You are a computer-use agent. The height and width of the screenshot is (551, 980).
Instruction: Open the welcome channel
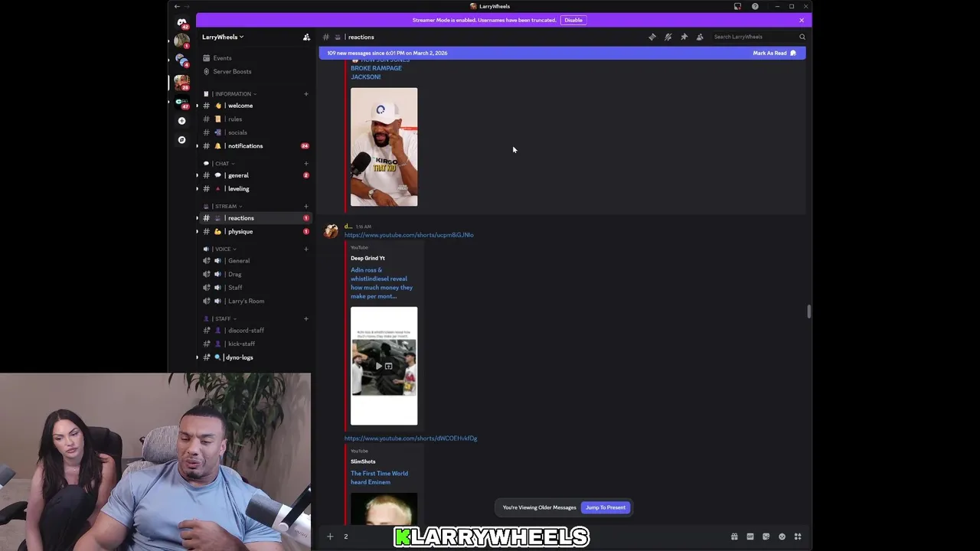tap(255, 106)
